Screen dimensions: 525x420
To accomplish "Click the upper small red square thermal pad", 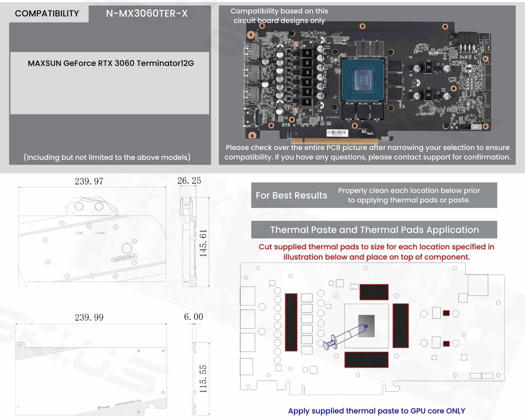I will [446, 313].
